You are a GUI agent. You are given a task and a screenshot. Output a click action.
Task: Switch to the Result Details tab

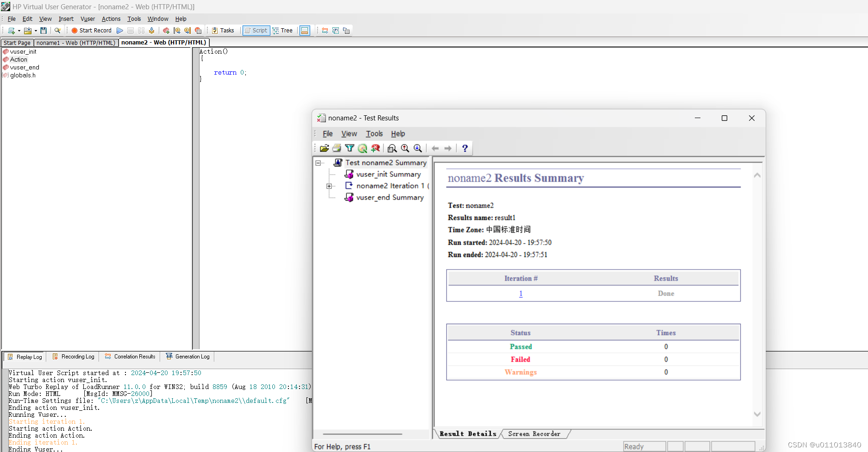click(468, 434)
